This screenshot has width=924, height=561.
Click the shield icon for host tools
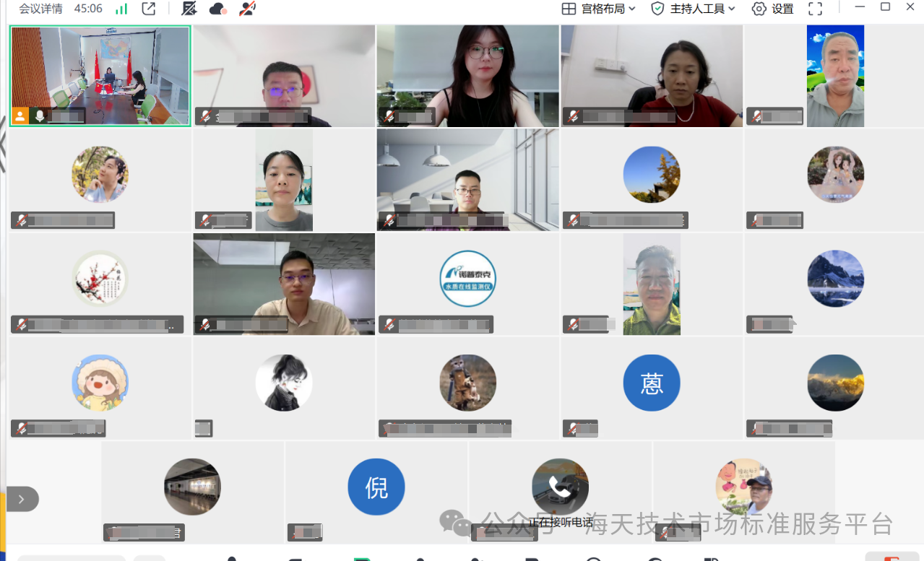[x=657, y=9]
